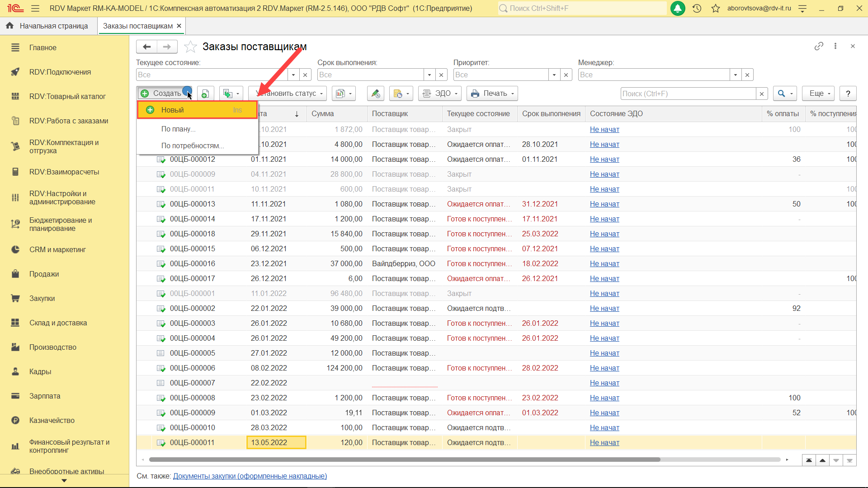Click the pencil with clock icon
The width and height of the screenshot is (868, 488).
click(x=376, y=94)
